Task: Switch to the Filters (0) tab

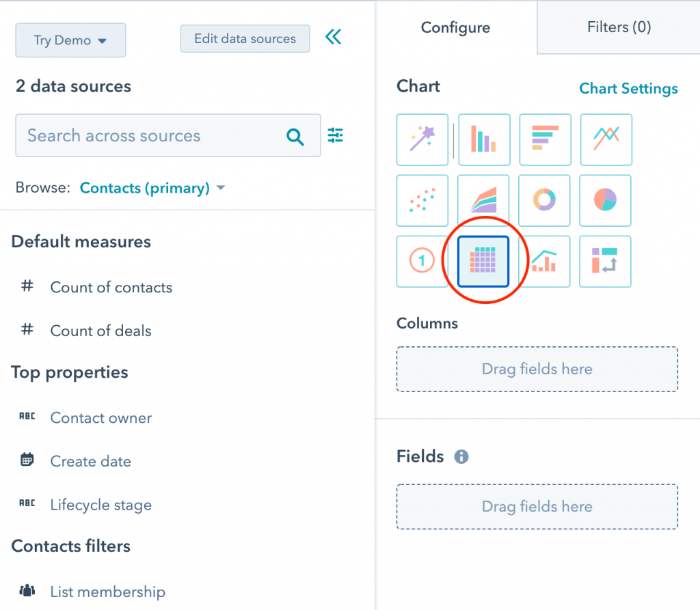Action: [x=619, y=27]
